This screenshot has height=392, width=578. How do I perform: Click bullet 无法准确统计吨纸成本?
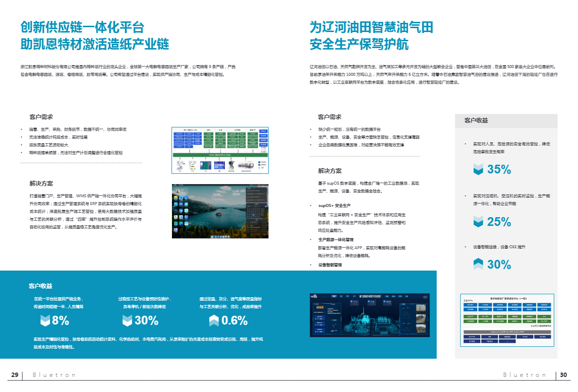58,137
